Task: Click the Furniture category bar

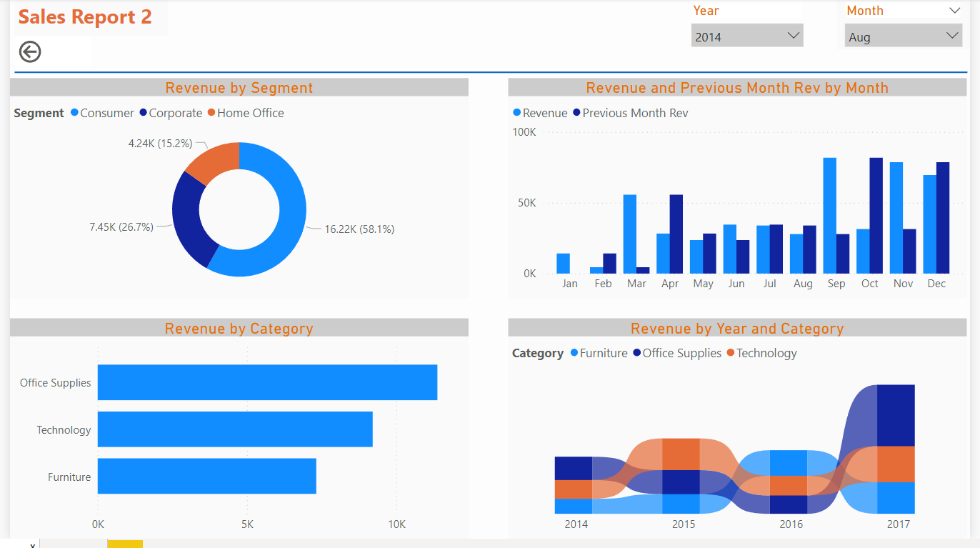Action: pos(207,476)
